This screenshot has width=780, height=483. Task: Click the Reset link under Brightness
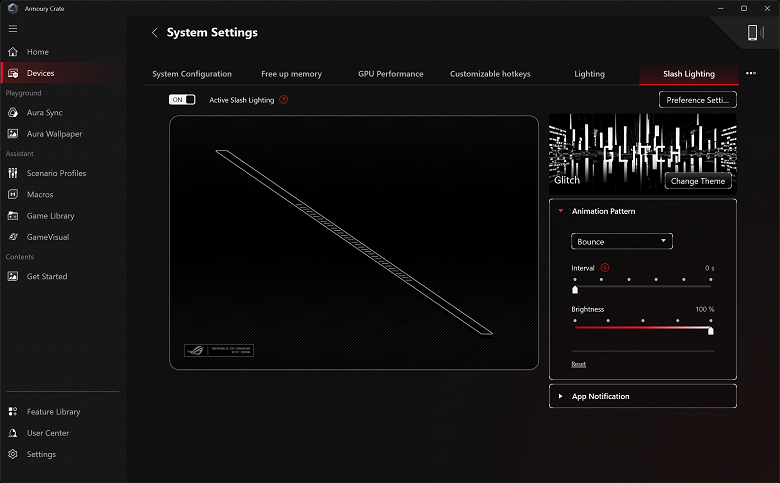click(579, 364)
